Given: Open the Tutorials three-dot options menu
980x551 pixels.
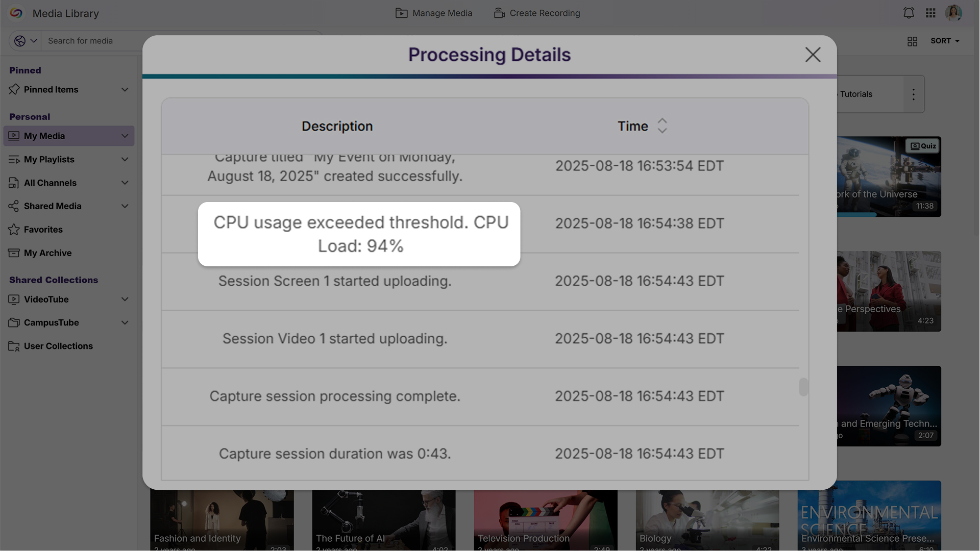Looking at the screenshot, I should [914, 94].
